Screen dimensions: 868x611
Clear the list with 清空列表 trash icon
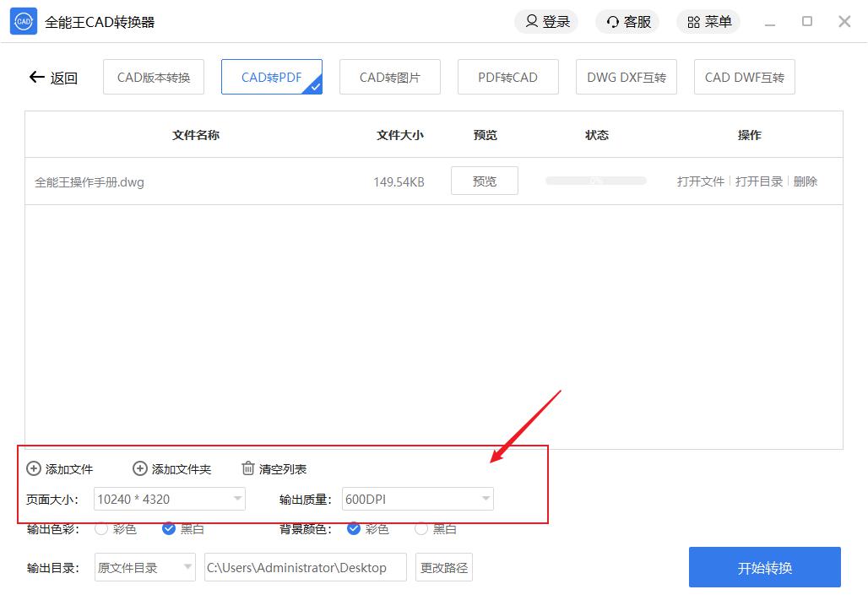pyautogui.click(x=247, y=468)
